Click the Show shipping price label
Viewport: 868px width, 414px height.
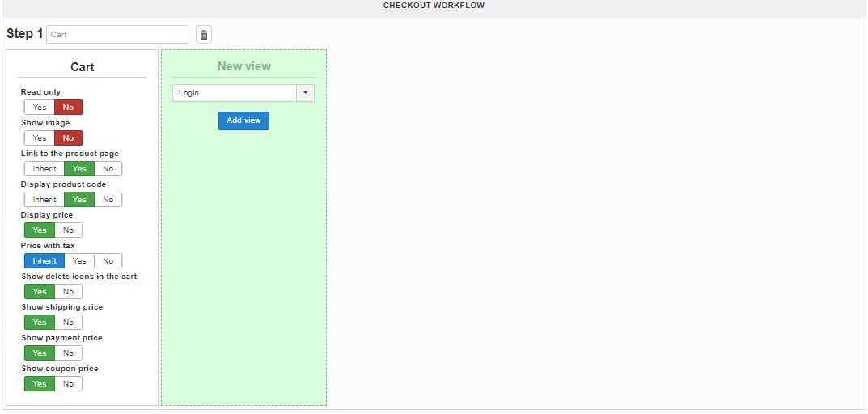(x=62, y=306)
